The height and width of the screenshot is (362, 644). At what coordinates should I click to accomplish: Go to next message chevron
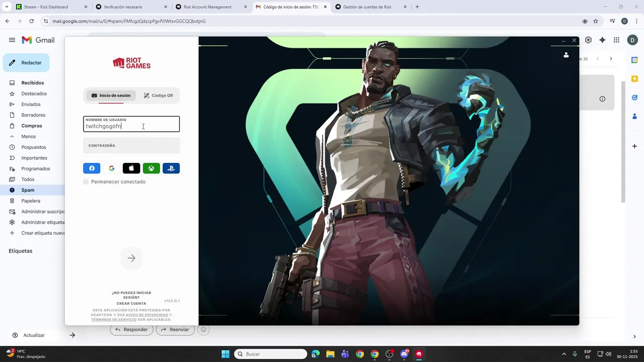tap(611, 59)
